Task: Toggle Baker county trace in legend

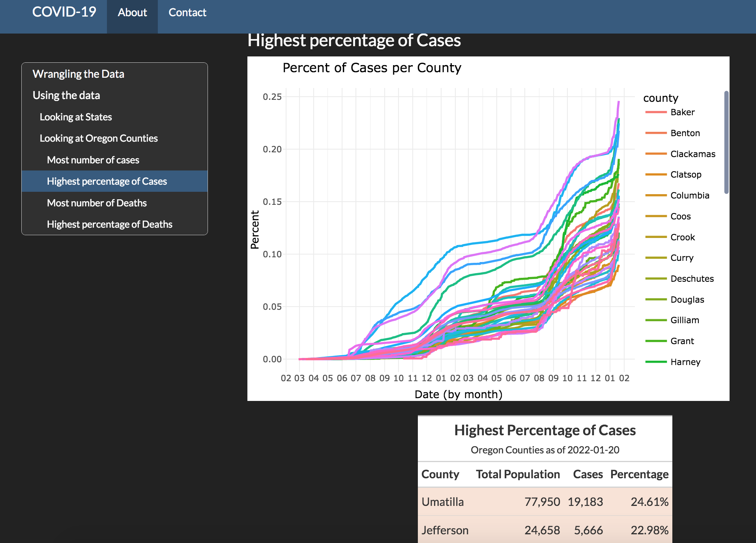Action: tap(682, 112)
